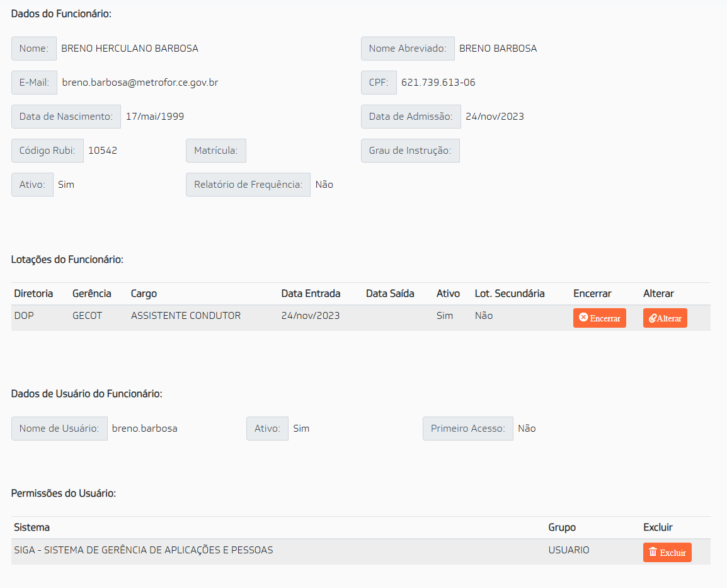
Task: Click the X icon inside Encerrar button
Action: coord(583,318)
